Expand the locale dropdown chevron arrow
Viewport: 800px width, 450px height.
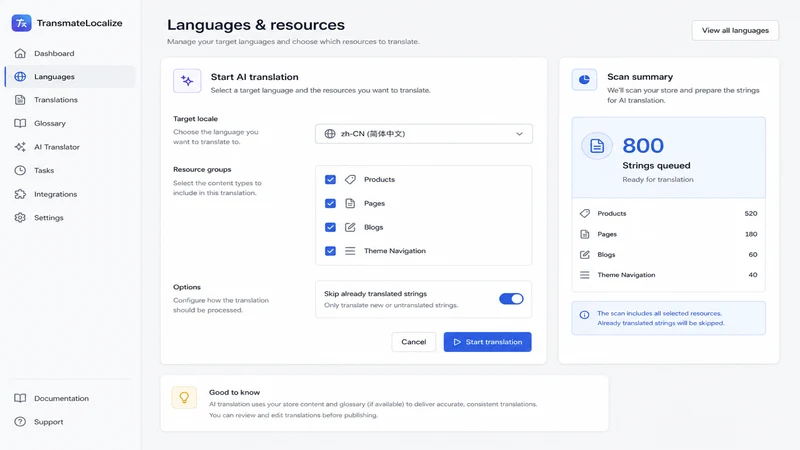519,134
